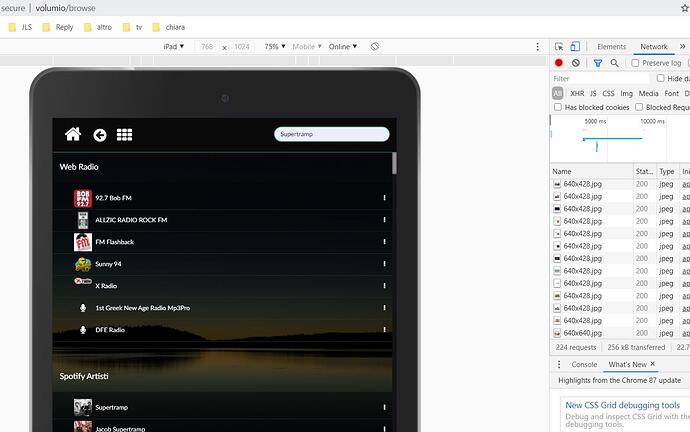Open the console drawer three-dot menu

[x=559, y=364]
